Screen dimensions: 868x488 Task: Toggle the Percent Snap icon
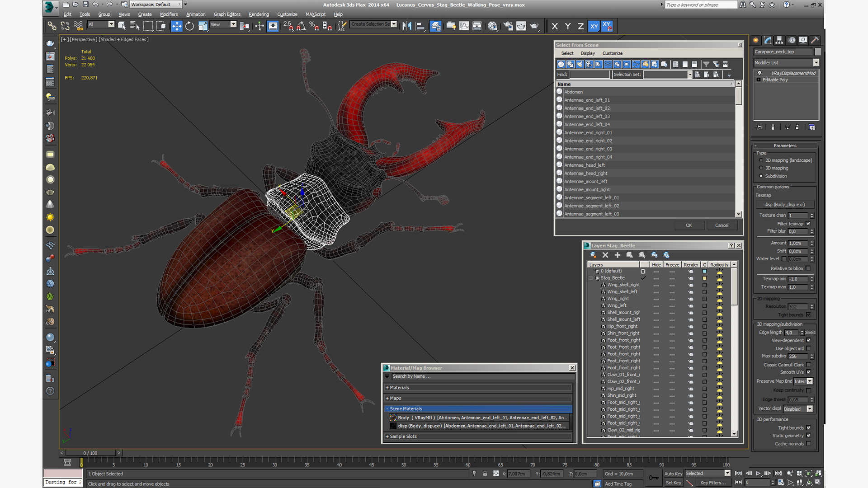coord(314,26)
